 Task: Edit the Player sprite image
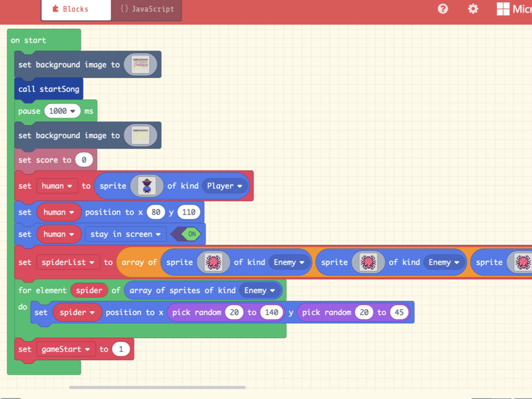(147, 185)
